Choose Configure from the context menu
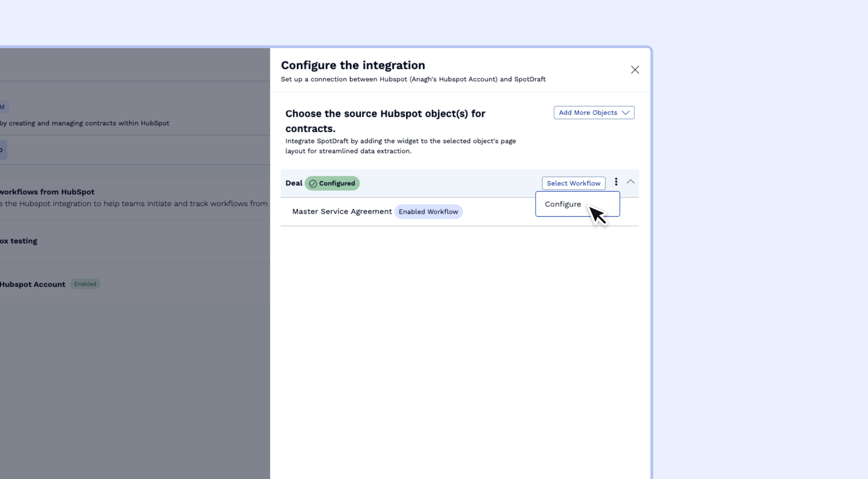 point(563,204)
